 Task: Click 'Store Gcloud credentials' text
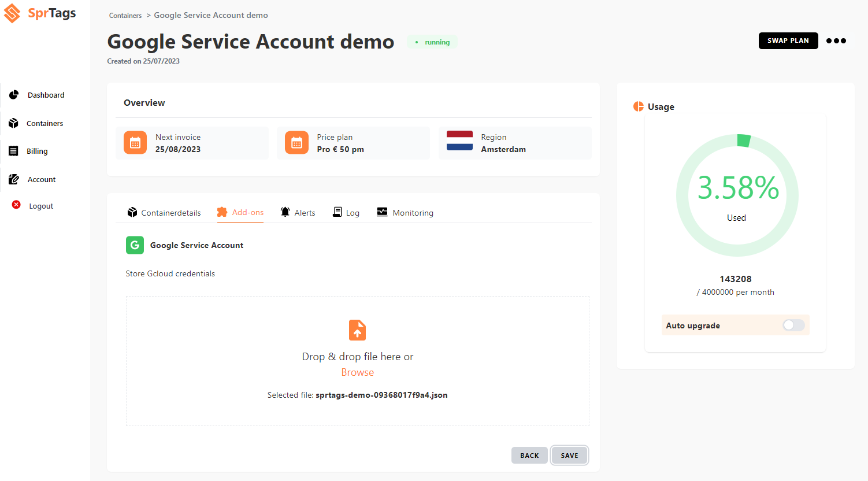170,274
